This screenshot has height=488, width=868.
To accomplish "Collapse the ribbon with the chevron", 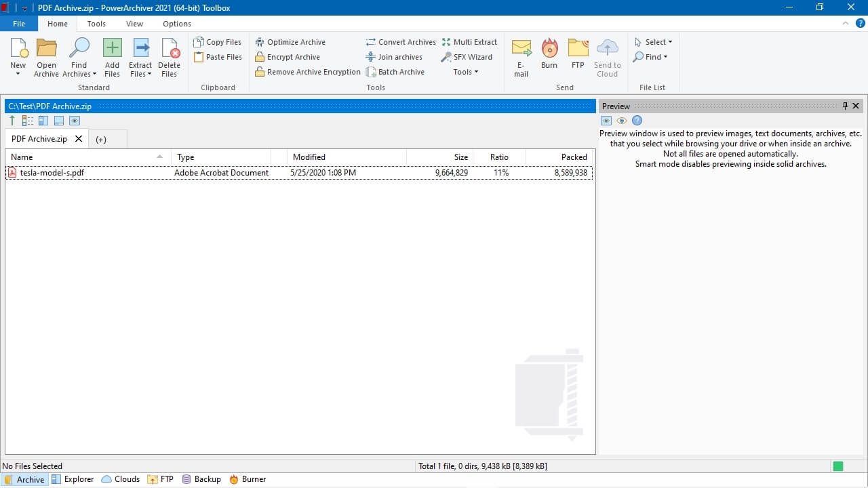I will click(x=846, y=23).
